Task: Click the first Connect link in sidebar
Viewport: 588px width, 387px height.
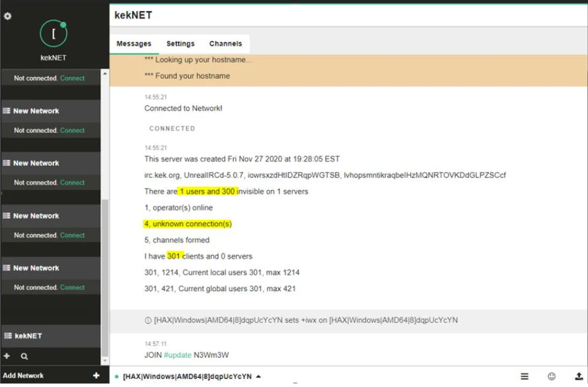Action: click(x=73, y=78)
